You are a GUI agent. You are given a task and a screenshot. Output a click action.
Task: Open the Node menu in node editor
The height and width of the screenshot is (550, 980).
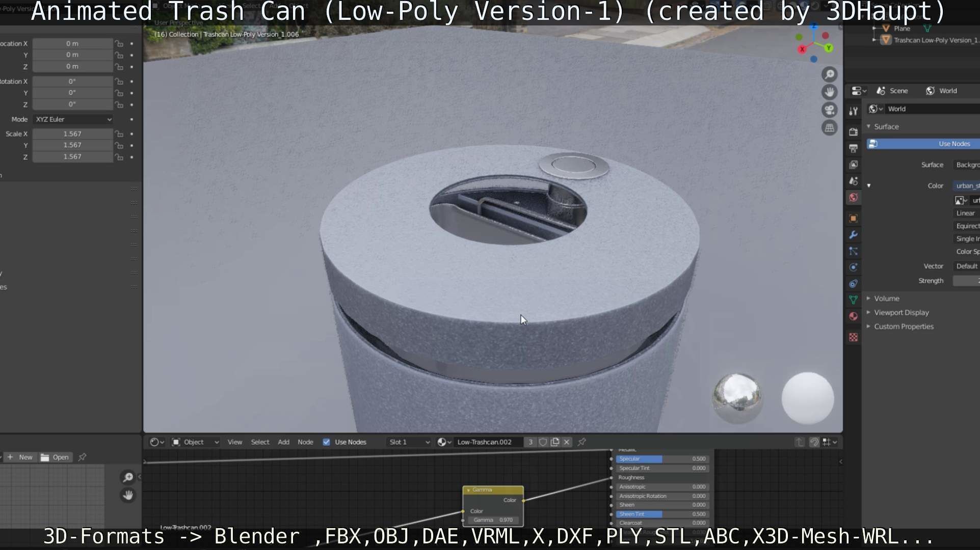coord(305,442)
